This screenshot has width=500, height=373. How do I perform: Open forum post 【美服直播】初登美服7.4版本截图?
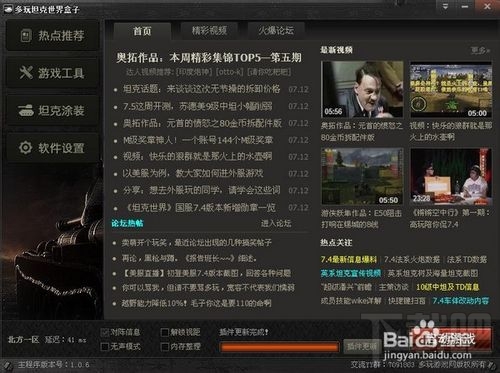tap(206, 273)
